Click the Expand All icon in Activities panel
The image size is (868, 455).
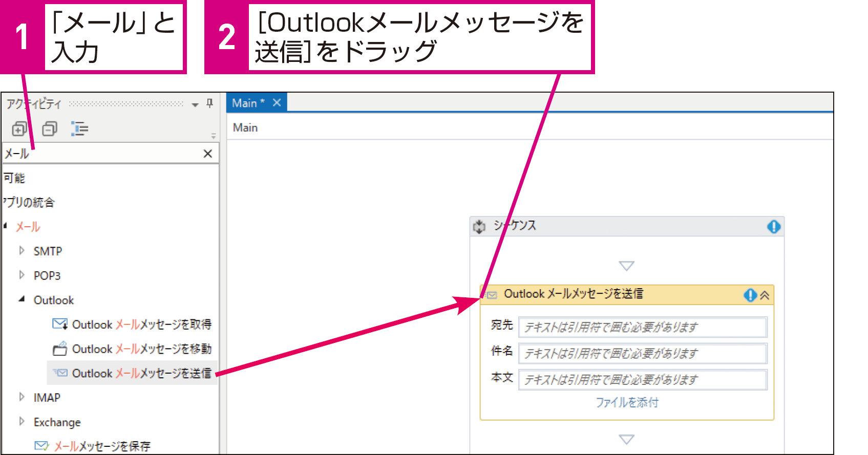point(19,128)
